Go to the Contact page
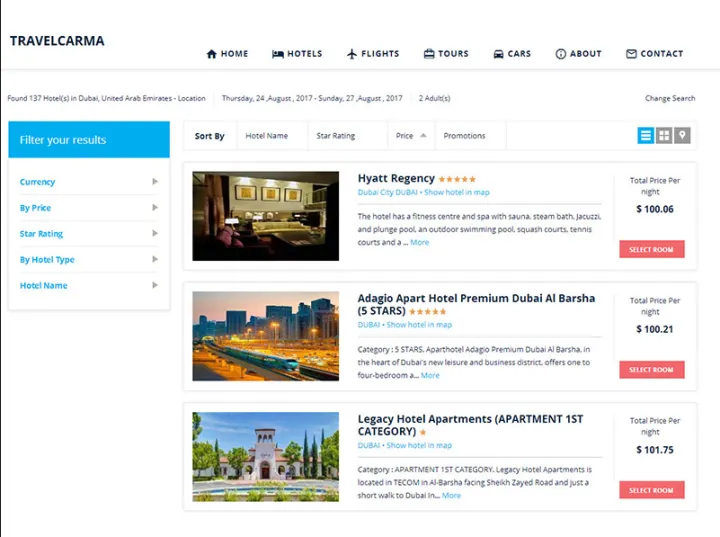 [654, 54]
